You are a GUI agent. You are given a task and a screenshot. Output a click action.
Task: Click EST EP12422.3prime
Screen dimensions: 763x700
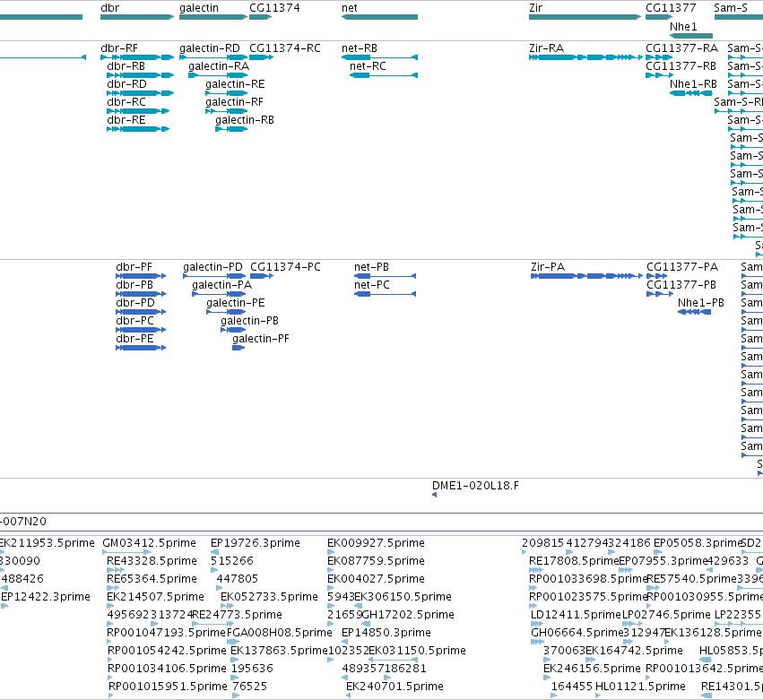pyautogui.click(x=46, y=597)
